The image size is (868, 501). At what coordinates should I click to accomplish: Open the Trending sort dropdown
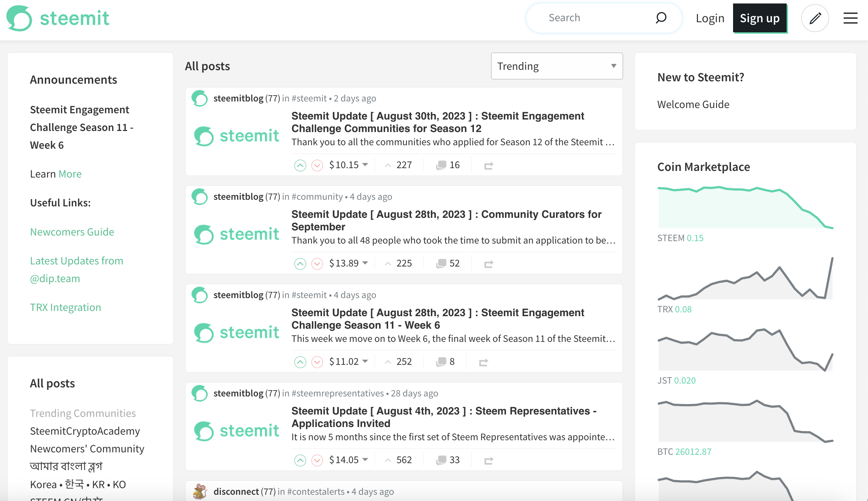click(556, 66)
